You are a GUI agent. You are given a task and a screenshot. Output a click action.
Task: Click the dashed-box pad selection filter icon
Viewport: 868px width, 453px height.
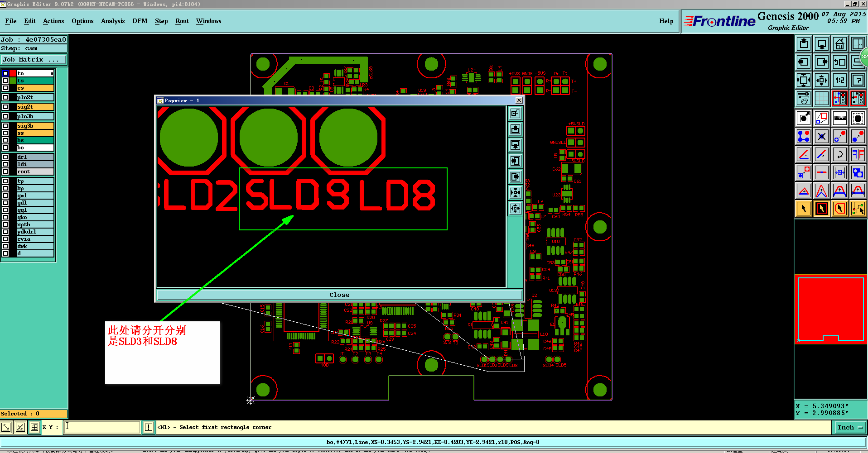pos(858,118)
